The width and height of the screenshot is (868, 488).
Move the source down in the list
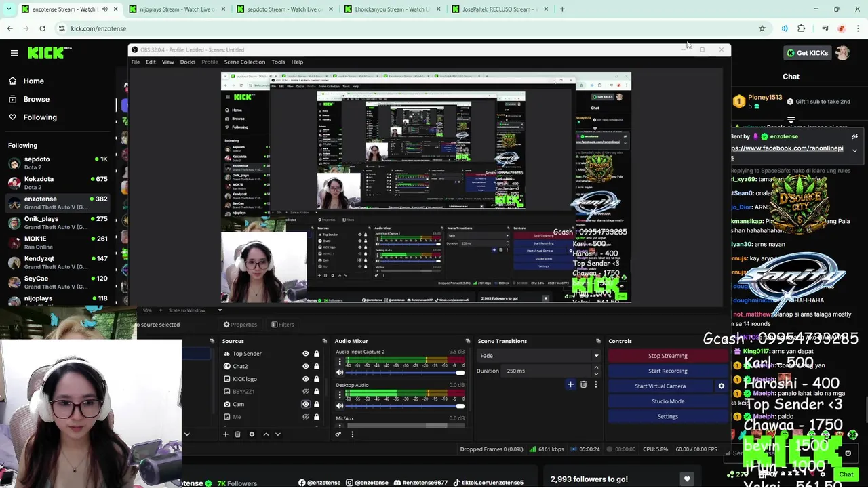(x=277, y=434)
